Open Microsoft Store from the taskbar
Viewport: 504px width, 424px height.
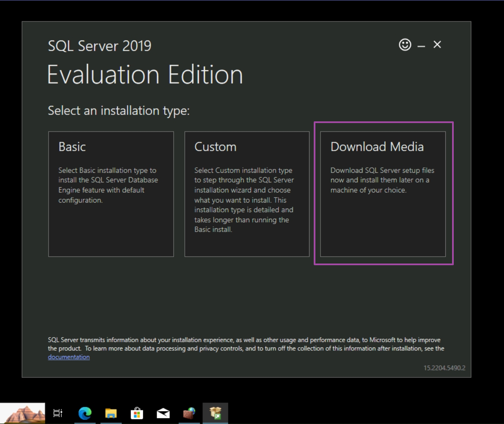point(137,413)
